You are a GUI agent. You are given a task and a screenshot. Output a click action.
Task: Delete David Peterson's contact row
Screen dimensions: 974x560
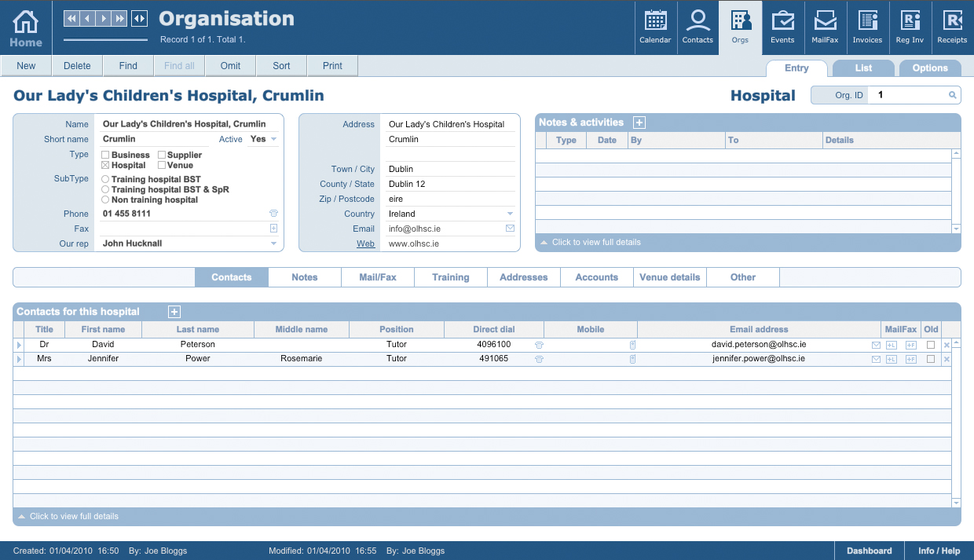point(947,345)
